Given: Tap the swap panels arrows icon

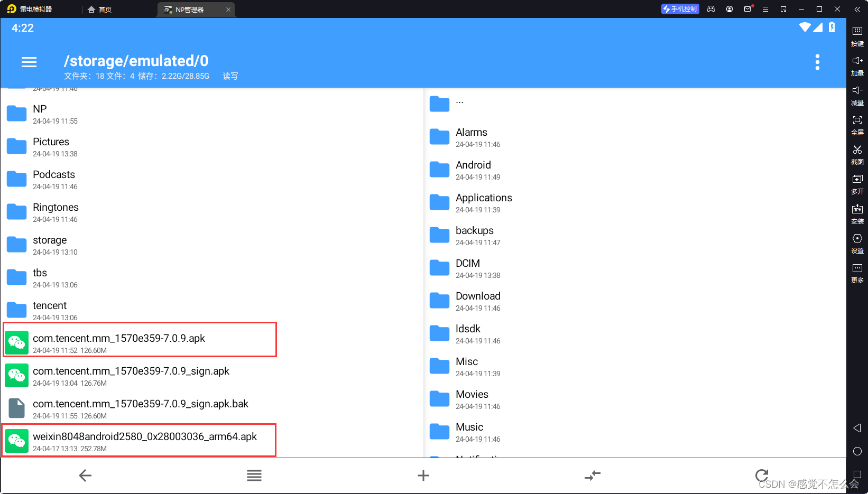Looking at the screenshot, I should pos(593,476).
